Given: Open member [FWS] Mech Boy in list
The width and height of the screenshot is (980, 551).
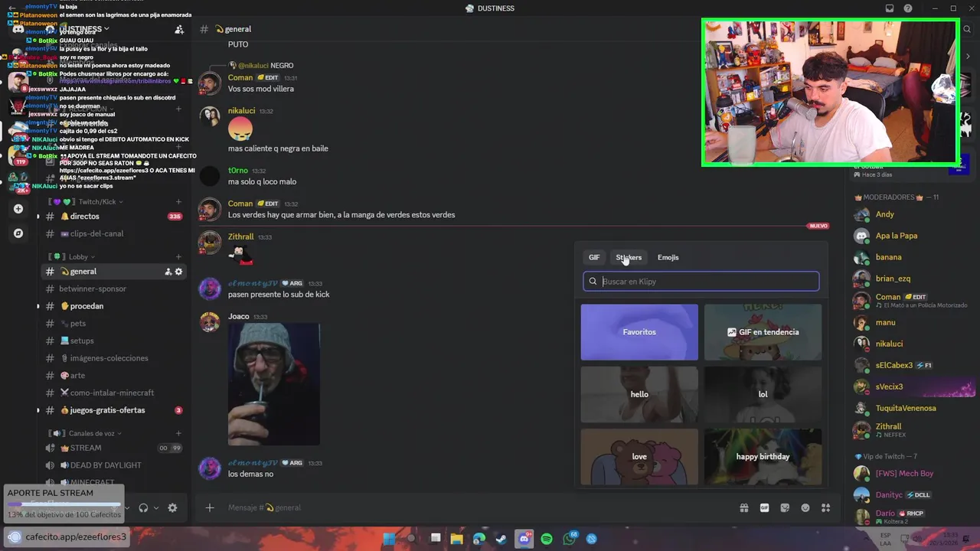Looking at the screenshot, I should pyautogui.click(x=903, y=473).
